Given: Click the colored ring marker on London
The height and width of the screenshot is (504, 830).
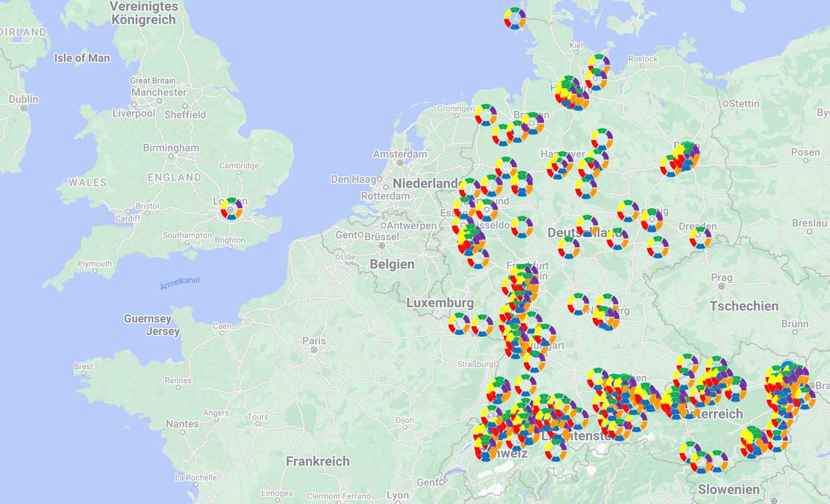Looking at the screenshot, I should point(231,209).
